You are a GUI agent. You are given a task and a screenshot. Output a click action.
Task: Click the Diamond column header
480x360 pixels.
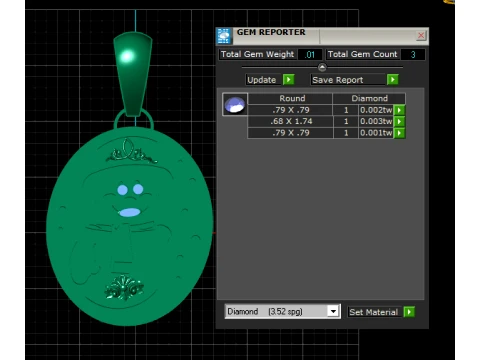[x=369, y=98]
